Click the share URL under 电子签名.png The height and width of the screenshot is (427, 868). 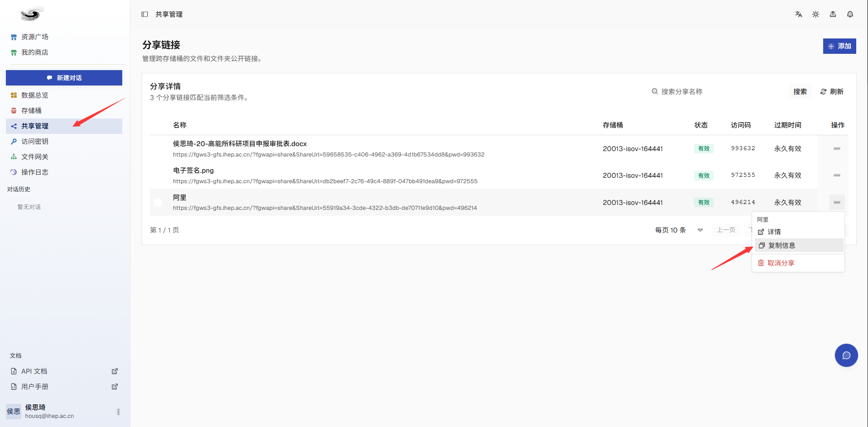(325, 181)
